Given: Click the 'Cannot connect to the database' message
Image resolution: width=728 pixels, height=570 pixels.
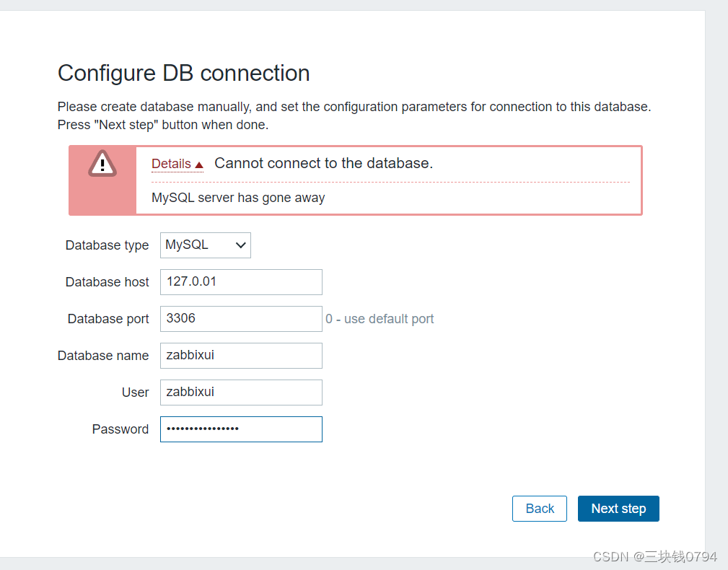Looking at the screenshot, I should [323, 163].
